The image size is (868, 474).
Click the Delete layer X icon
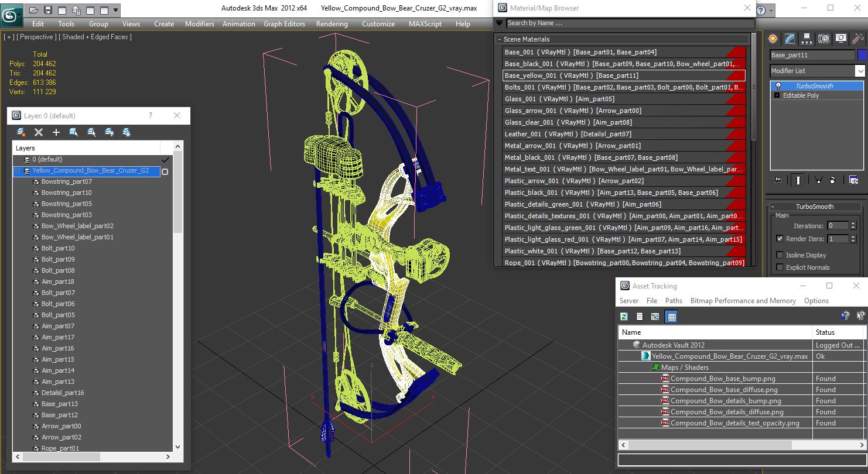pyautogui.click(x=39, y=132)
